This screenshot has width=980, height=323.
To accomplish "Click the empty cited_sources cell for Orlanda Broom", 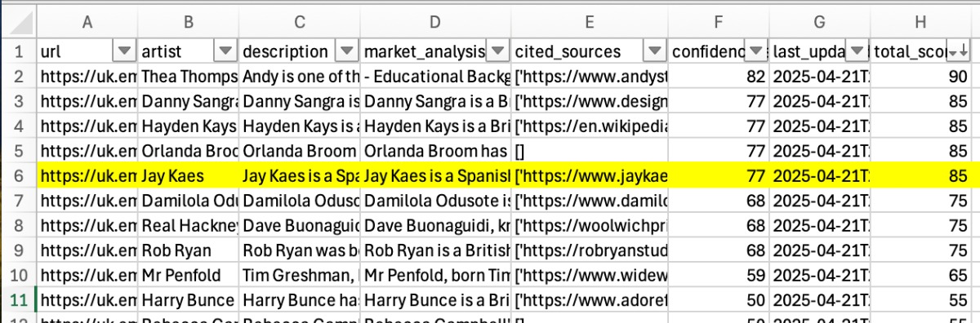I will (590, 151).
